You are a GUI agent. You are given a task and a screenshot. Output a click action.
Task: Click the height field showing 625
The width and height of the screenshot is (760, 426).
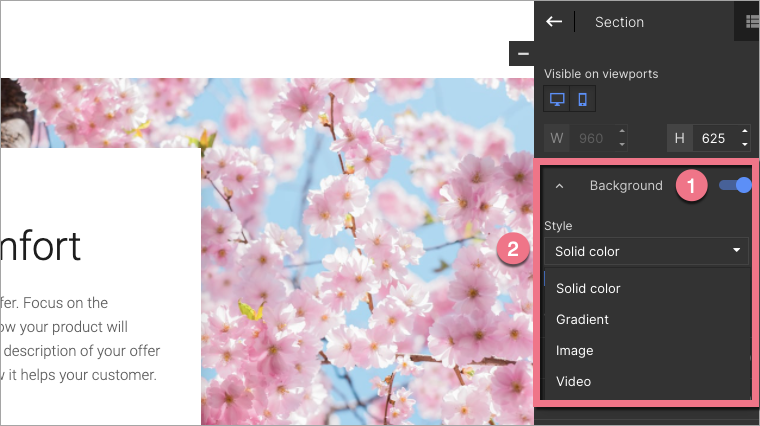point(714,138)
